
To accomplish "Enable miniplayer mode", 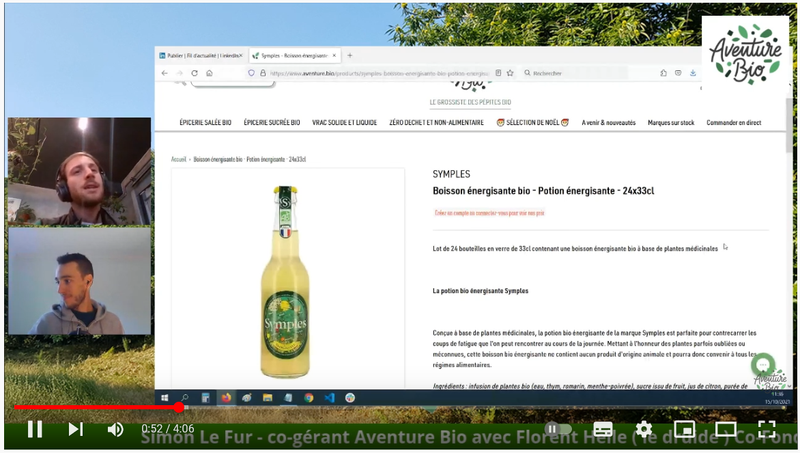I will [685, 429].
